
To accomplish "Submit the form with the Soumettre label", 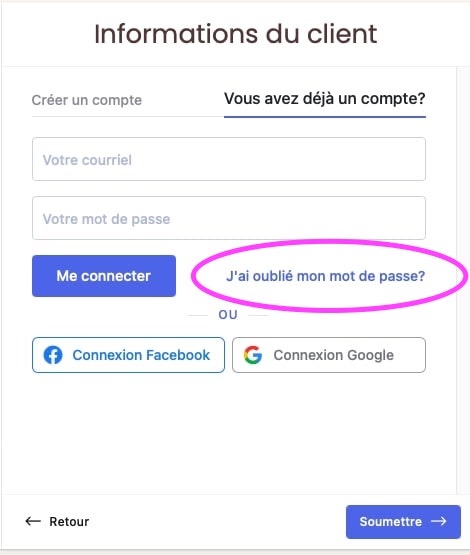I will tap(391, 521).
